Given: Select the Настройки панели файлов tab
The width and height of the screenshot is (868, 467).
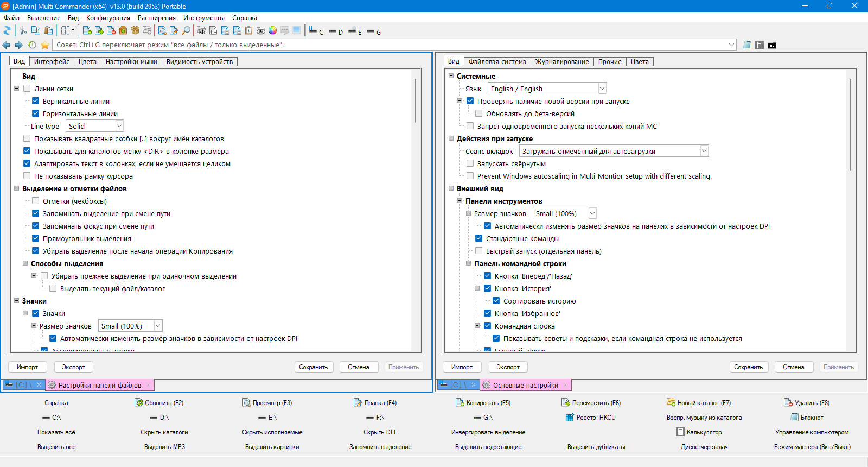Looking at the screenshot, I should (x=99, y=385).
